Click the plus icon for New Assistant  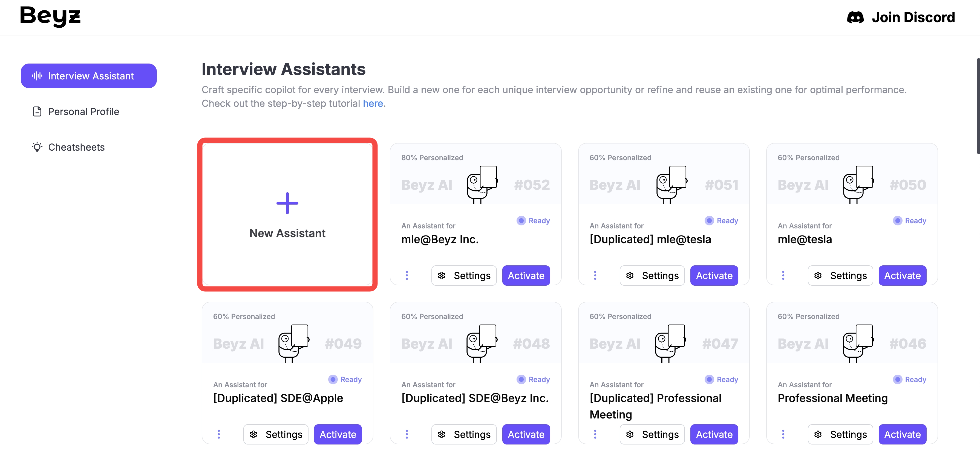point(287,203)
